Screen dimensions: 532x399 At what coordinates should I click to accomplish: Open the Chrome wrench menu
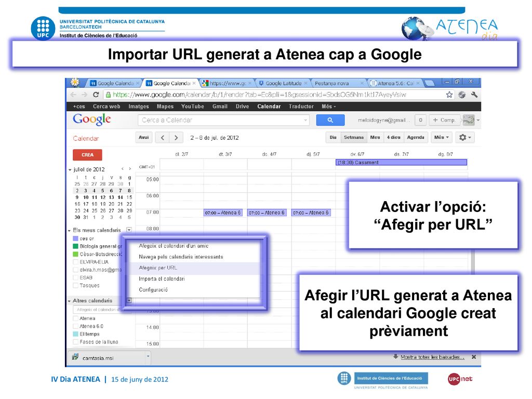(474, 95)
